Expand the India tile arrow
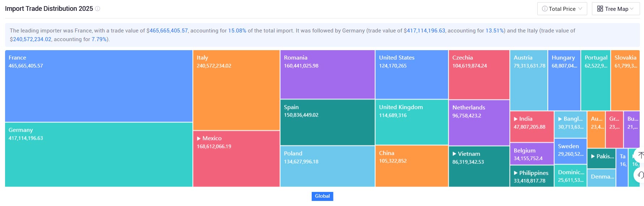The height and width of the screenshot is (206, 644). [x=516, y=119]
